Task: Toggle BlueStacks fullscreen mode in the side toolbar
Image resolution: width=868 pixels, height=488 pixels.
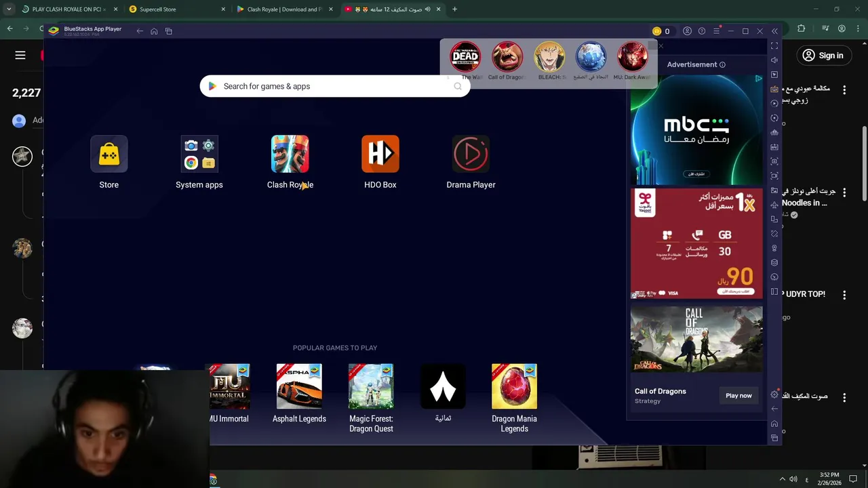Action: point(774,45)
